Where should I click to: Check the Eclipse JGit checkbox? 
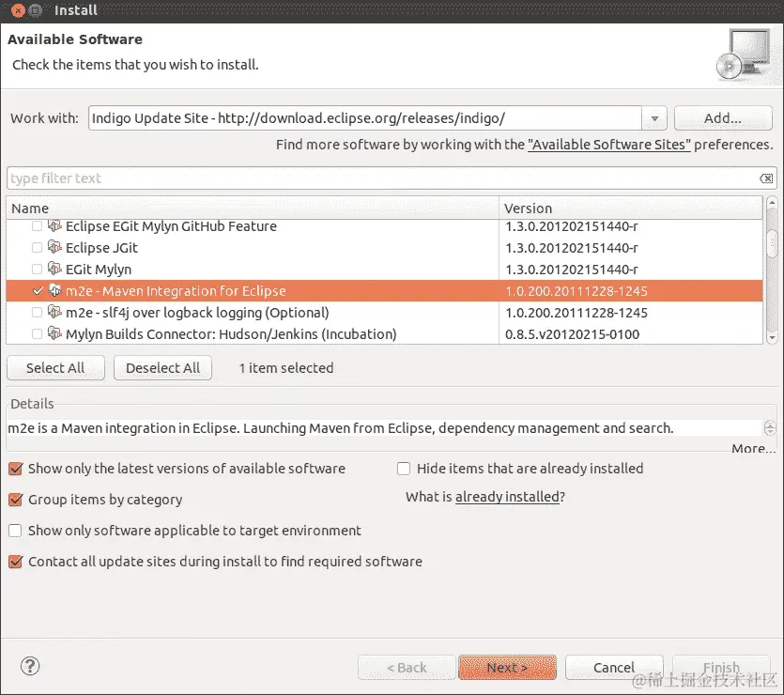click(x=37, y=248)
